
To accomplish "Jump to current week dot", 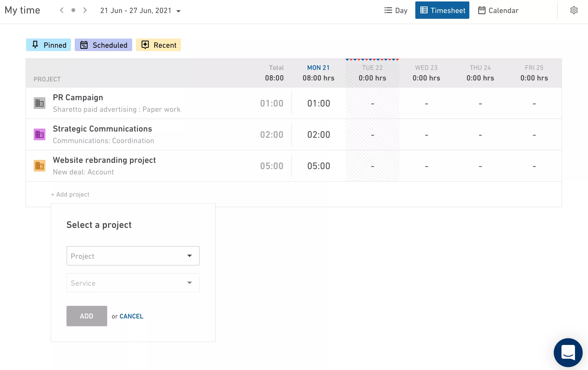I will (x=73, y=10).
